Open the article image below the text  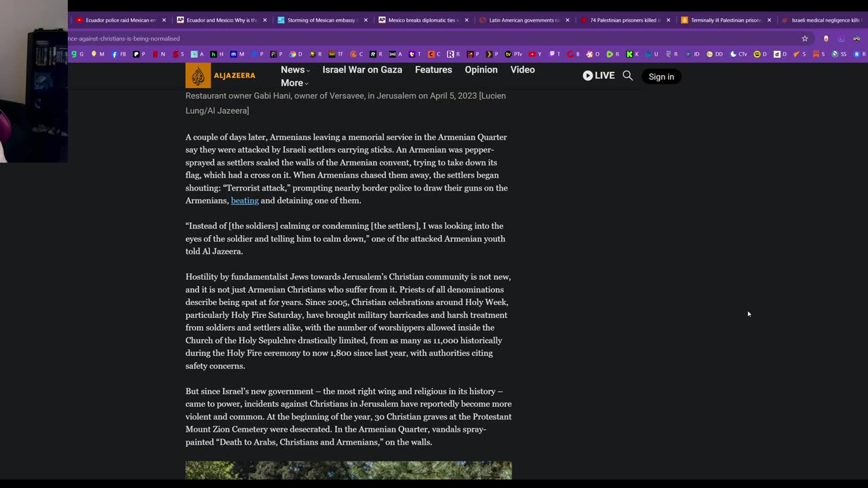point(349,470)
